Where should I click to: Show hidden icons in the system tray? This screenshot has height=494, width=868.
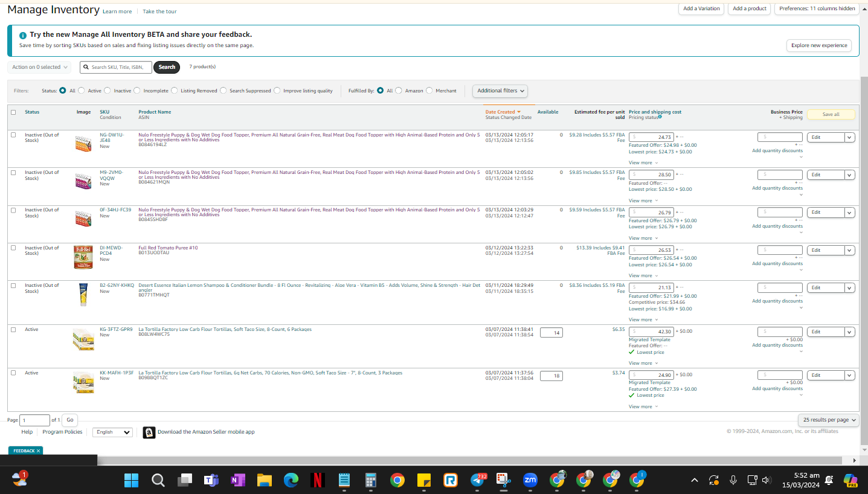click(695, 480)
